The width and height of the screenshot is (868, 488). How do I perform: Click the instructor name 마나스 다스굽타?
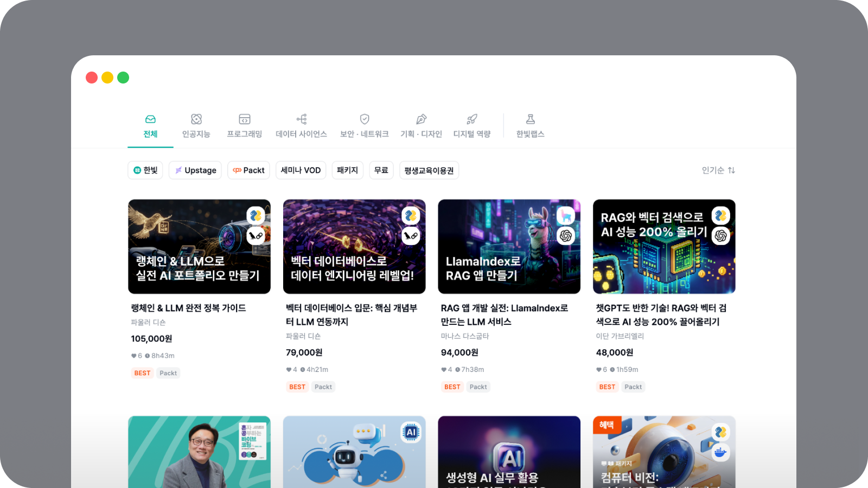coord(465,336)
